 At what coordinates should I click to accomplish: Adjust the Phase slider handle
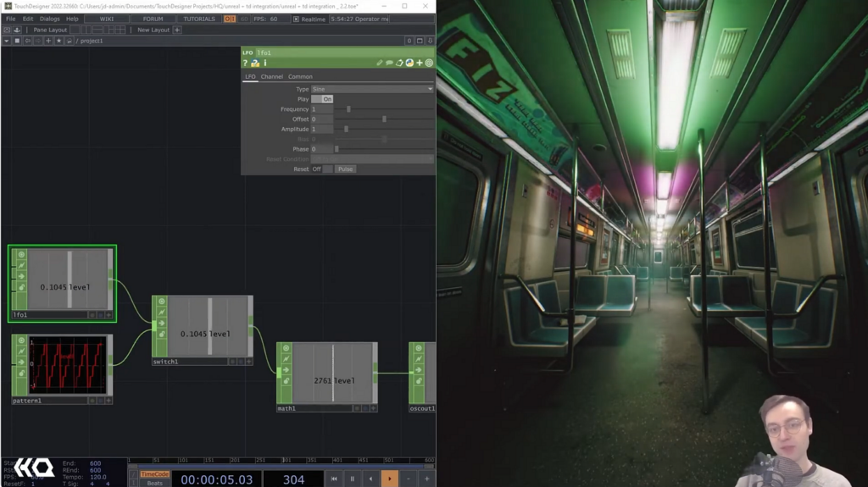tap(337, 149)
